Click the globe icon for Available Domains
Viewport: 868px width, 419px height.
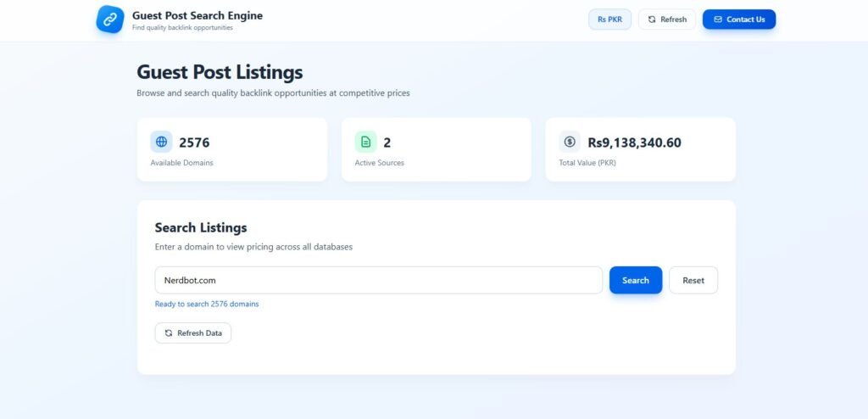pyautogui.click(x=161, y=142)
